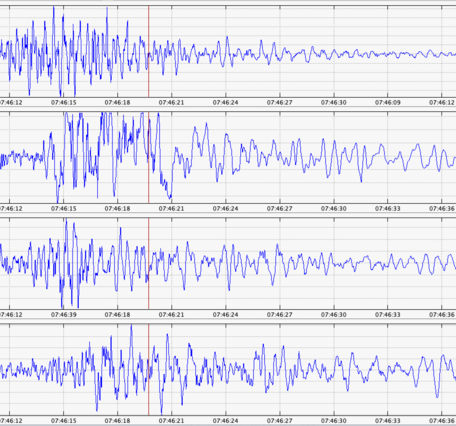Select 07:46:15 label under the bottom trace
Image resolution: width=456 pixels, height=426 pixels.
(x=64, y=421)
